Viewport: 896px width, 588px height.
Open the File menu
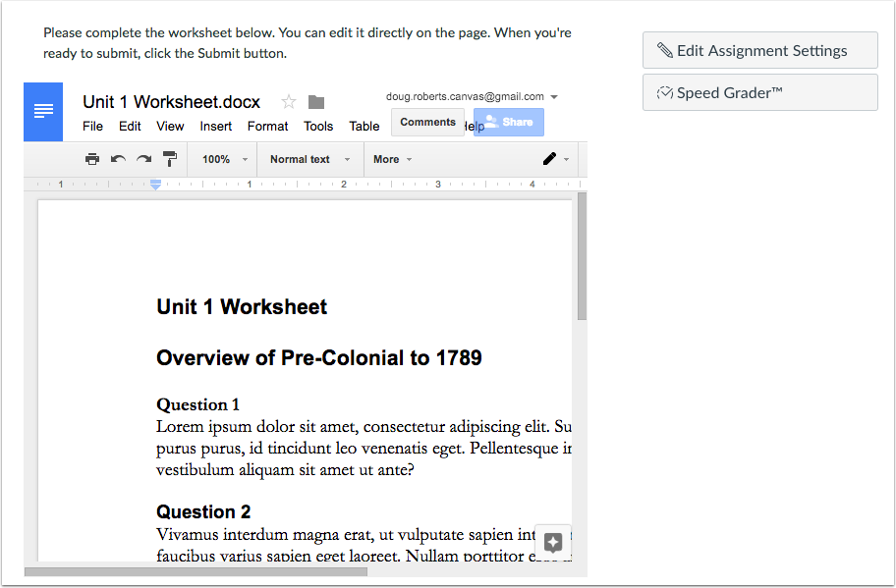92,127
